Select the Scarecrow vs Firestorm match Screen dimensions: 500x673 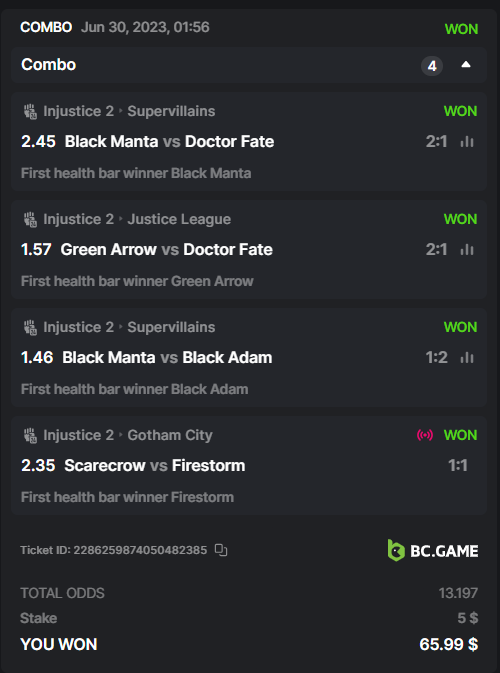pyautogui.click(x=155, y=465)
